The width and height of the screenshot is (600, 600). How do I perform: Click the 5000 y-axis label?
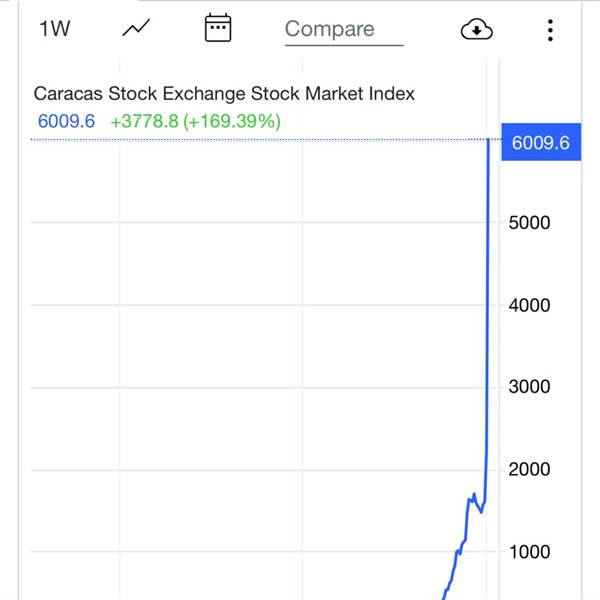tap(529, 223)
